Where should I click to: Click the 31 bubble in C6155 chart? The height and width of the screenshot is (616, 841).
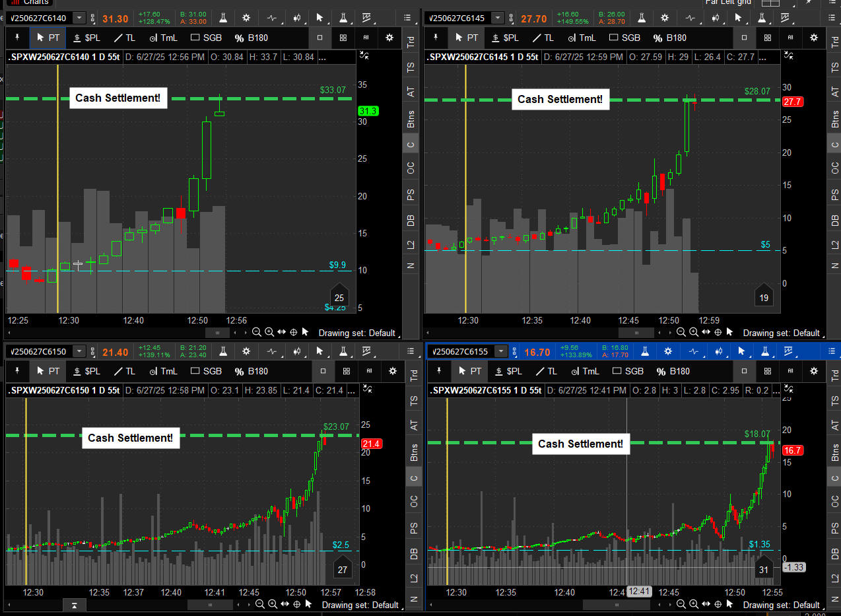pyautogui.click(x=764, y=569)
